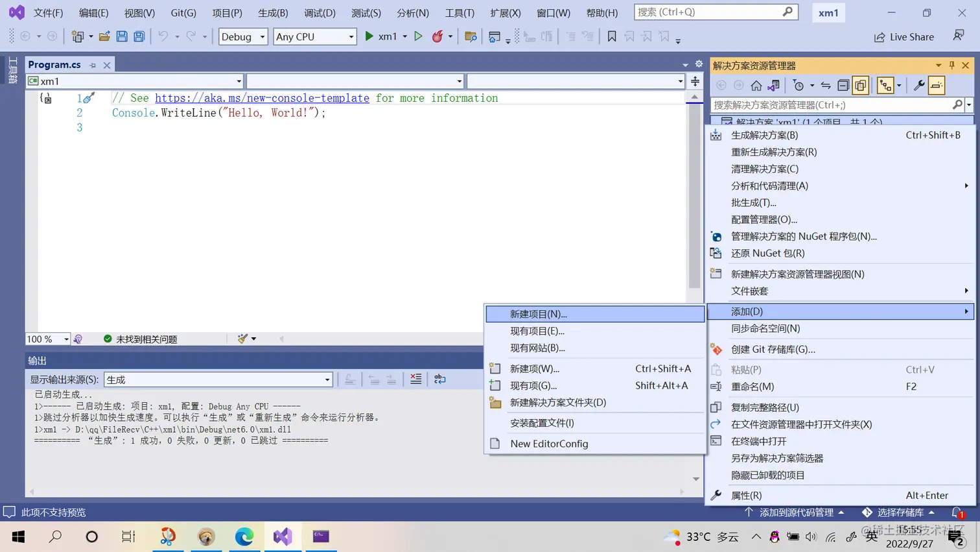Open the xm1 project navigation dropdown
The image size is (980, 552).
135,81
